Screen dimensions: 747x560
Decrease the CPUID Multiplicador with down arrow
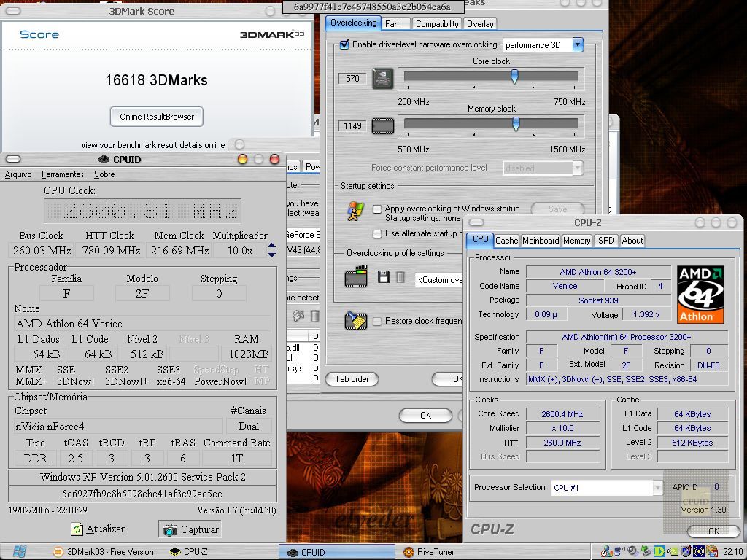(271, 254)
